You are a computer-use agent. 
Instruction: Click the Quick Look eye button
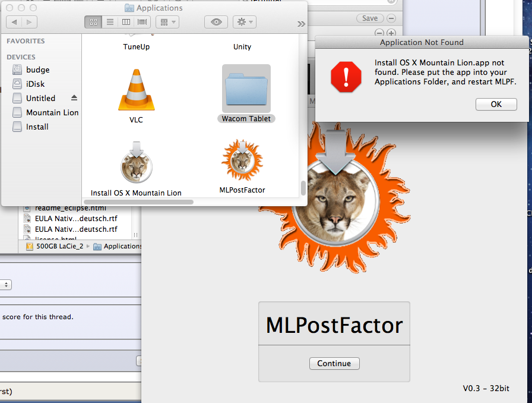216,22
